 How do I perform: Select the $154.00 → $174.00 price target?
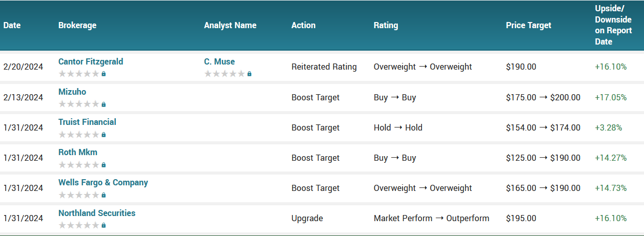pyautogui.click(x=544, y=127)
